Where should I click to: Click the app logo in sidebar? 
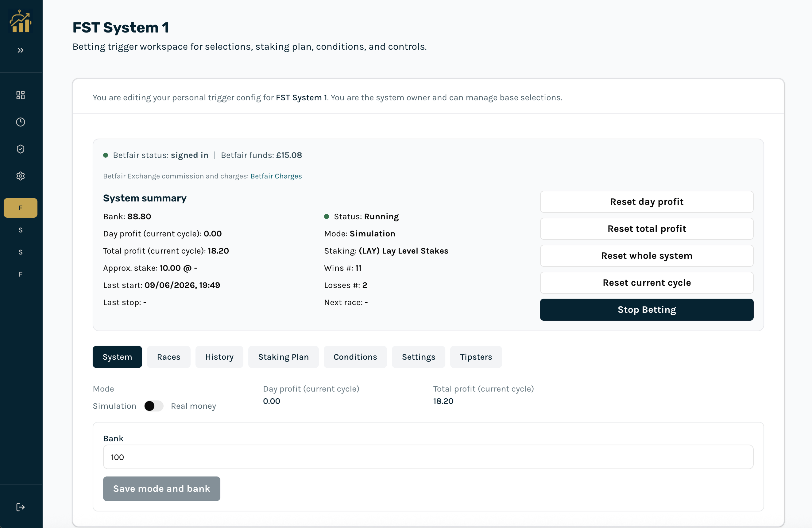click(21, 21)
